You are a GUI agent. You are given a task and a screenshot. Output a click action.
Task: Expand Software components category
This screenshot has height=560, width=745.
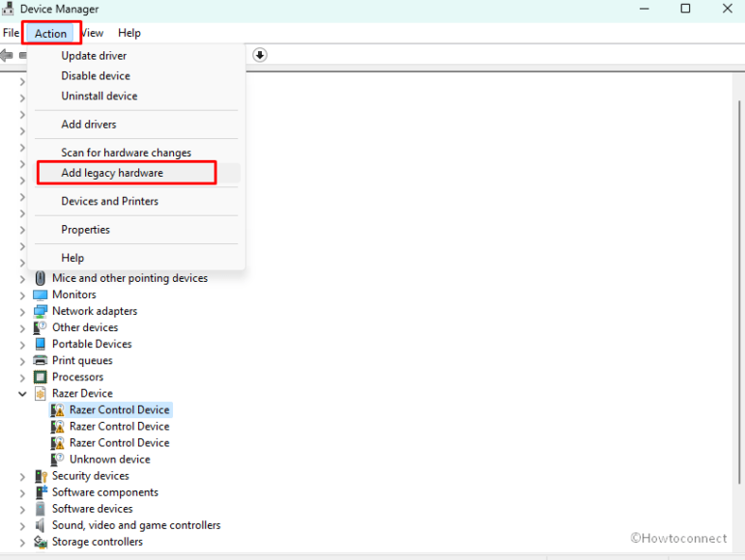point(22,493)
